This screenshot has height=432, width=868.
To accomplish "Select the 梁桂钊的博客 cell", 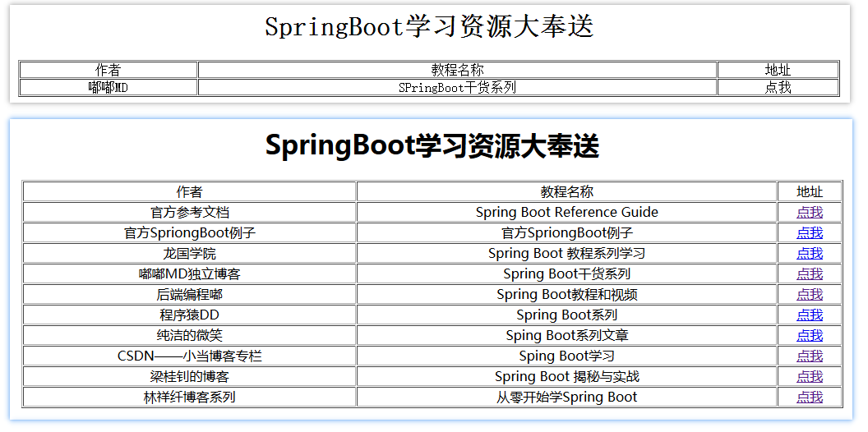I will [x=189, y=377].
